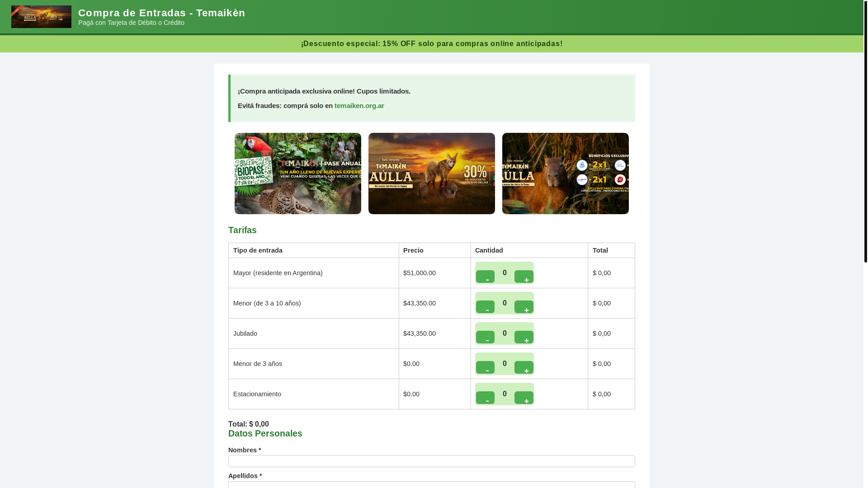Open the capybara 2x1 benefits banner
This screenshot has height=488, width=868.
(566, 174)
